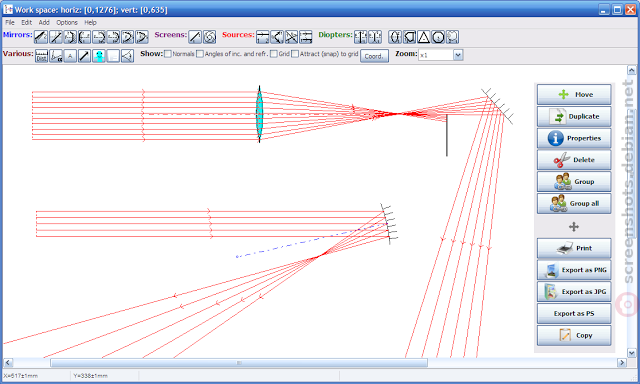Image resolution: width=640 pixels, height=384 pixels.
Task: Check Angles of inc. and refr.
Action: [200, 54]
